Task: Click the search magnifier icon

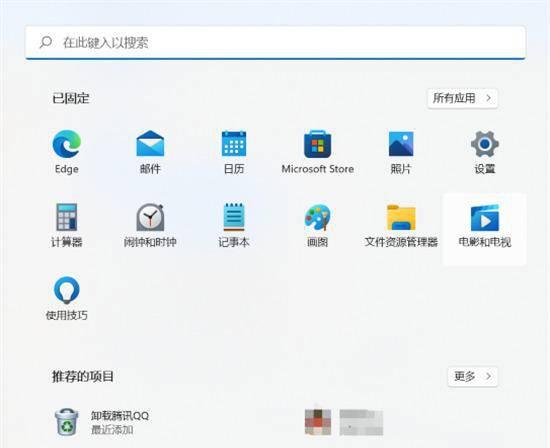Action: coord(46,42)
